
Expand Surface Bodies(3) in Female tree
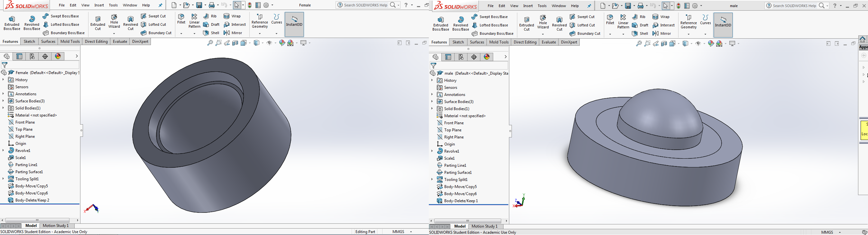3,101
